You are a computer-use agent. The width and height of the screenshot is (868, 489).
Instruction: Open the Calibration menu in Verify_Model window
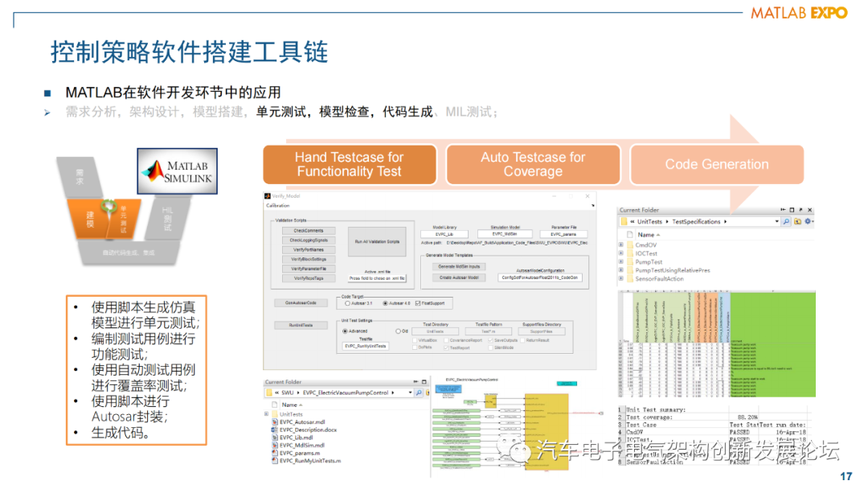[278, 206]
